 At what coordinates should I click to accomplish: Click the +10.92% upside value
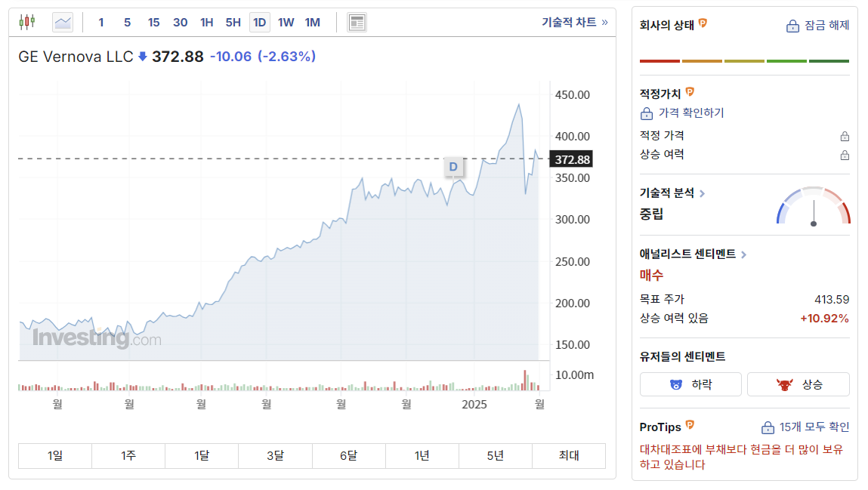[x=824, y=319]
